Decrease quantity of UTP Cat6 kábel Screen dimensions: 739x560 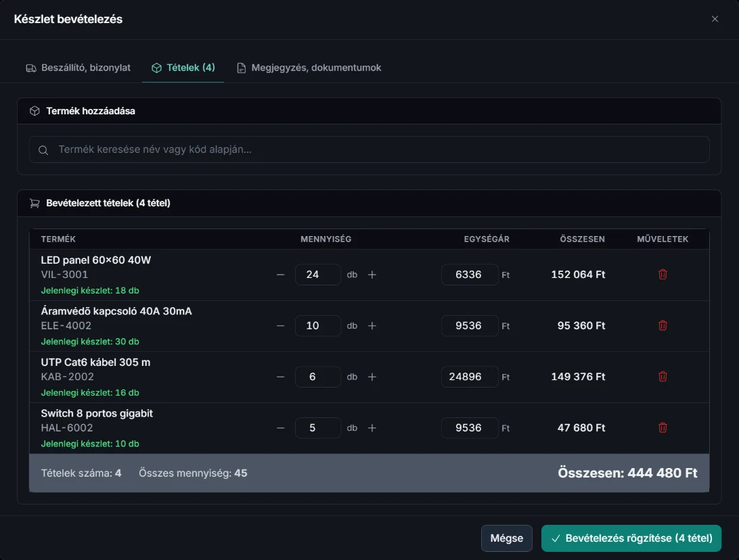coord(280,377)
